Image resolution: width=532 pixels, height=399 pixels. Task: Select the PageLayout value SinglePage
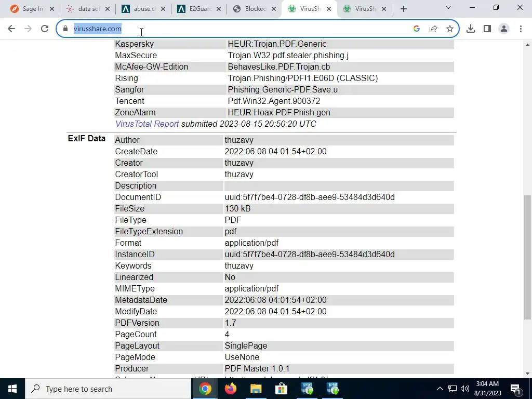pyautogui.click(x=246, y=345)
